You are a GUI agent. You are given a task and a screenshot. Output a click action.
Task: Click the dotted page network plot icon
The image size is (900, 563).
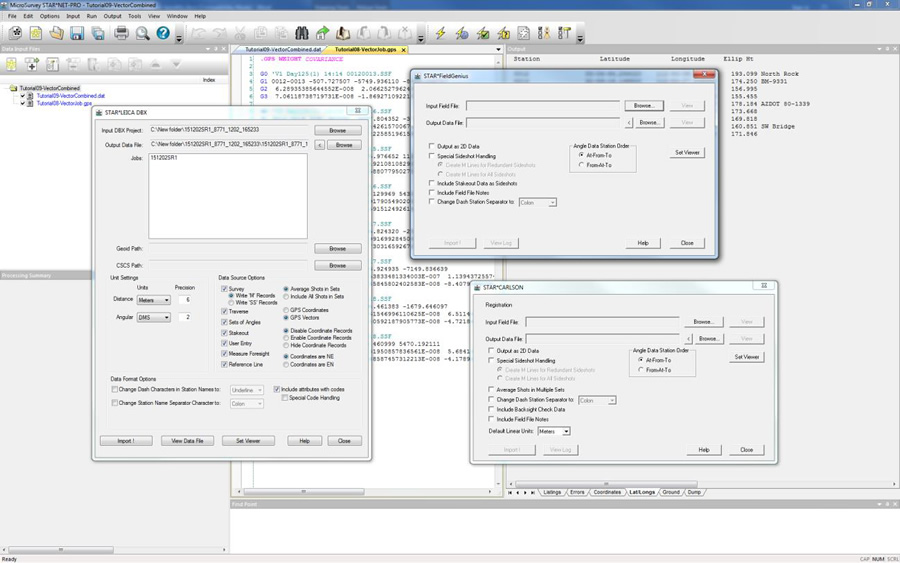[x=523, y=33]
